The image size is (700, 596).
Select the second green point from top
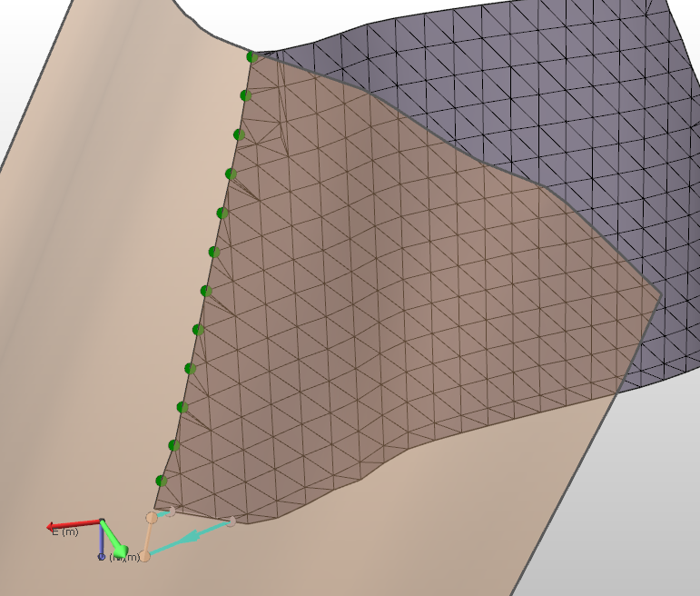(245, 95)
